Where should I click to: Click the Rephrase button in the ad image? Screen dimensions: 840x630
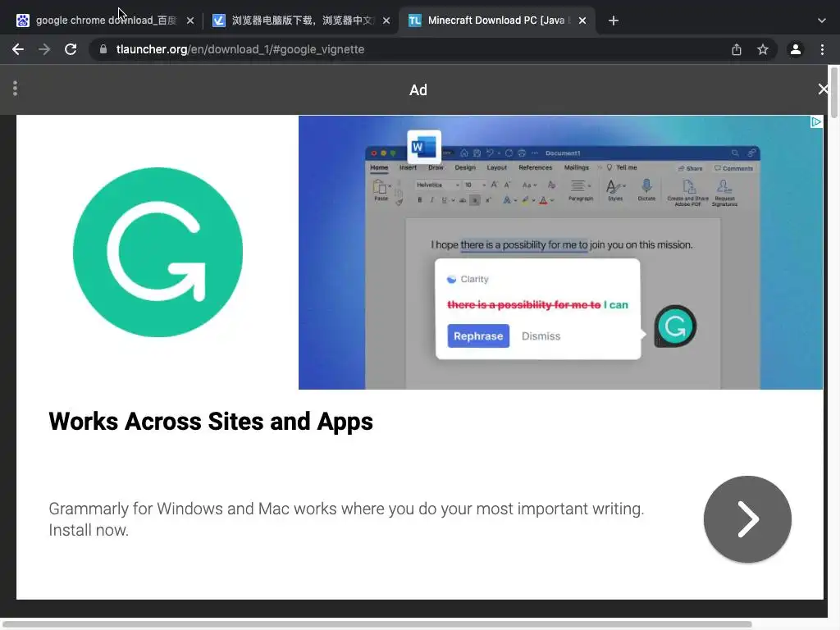478,336
